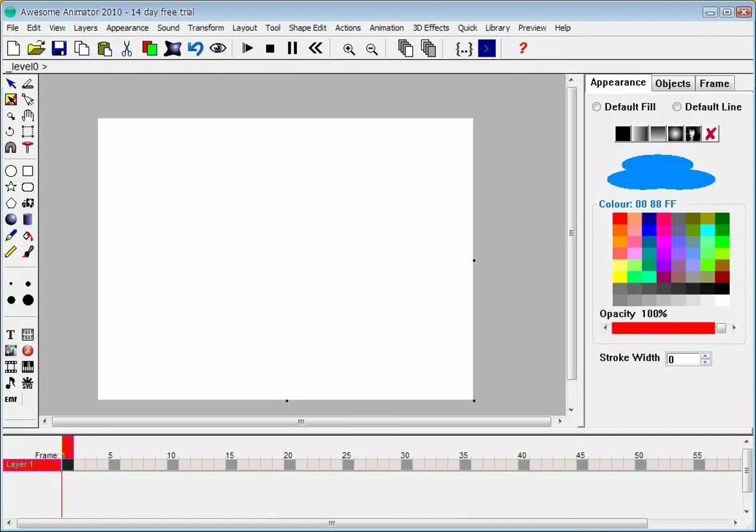This screenshot has width=756, height=532.
Task: Select the eyedropper tool
Action: tap(11, 235)
